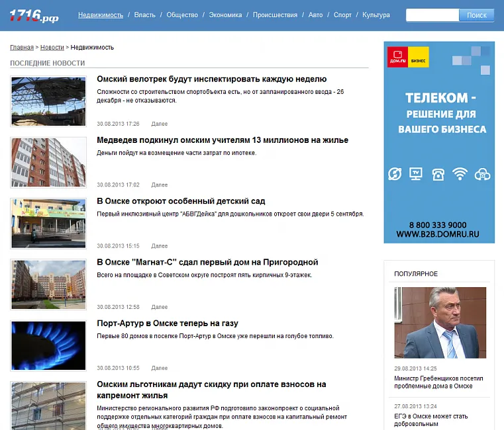Focus the site search input field

(432, 15)
